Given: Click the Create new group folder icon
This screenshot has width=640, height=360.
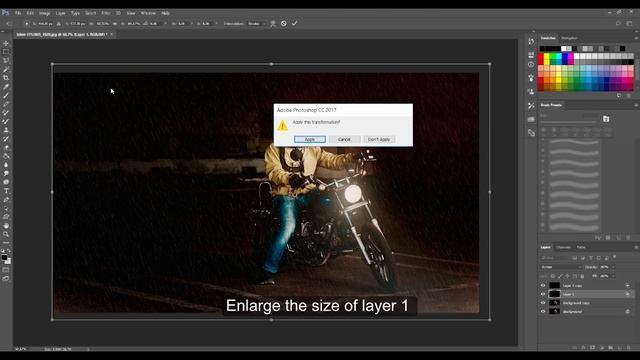Looking at the screenshot, I should [611, 348].
